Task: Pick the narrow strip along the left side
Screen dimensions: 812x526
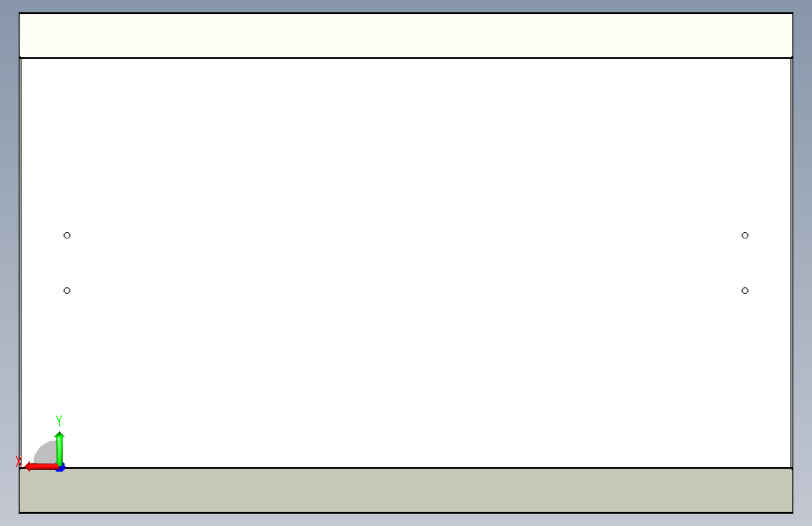Action: tap(21, 263)
